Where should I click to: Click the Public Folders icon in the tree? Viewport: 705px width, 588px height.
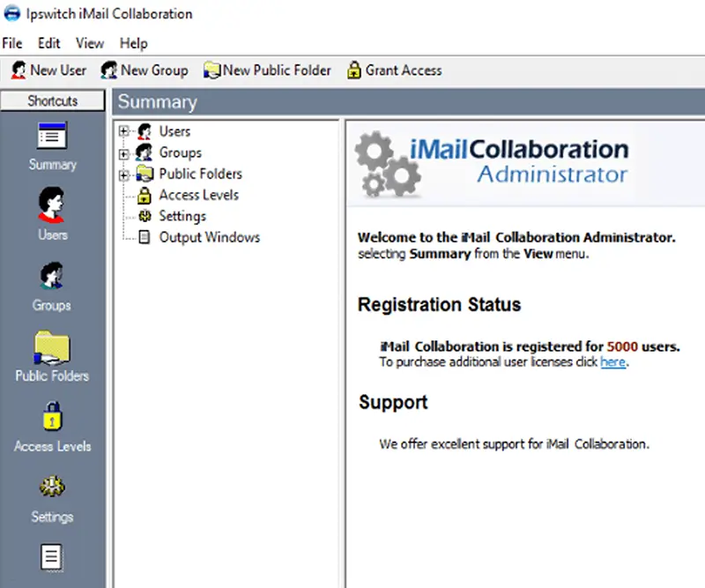(145, 174)
